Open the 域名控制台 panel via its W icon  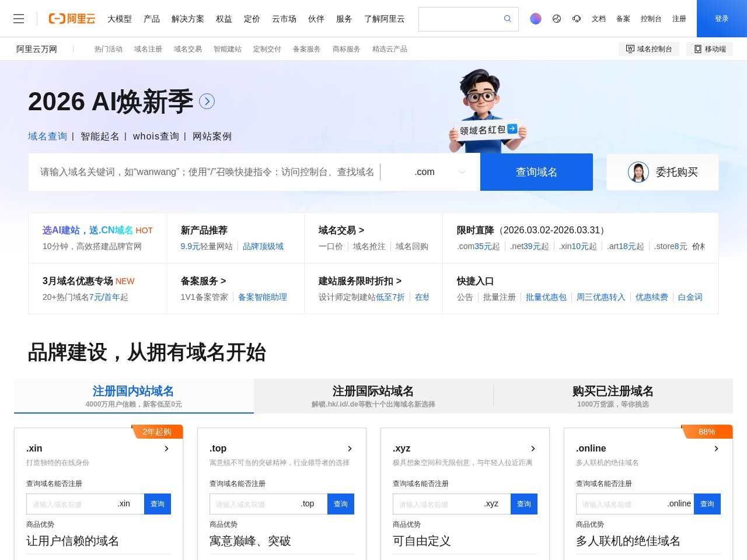pos(631,49)
